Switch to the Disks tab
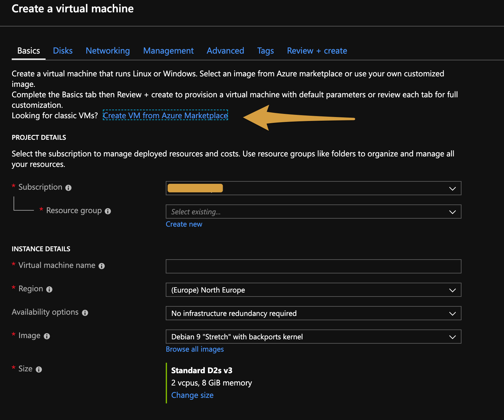Viewport: 504px width, 420px height. [63, 51]
